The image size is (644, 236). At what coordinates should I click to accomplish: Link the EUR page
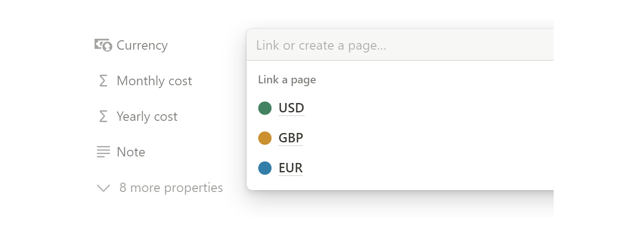(291, 168)
